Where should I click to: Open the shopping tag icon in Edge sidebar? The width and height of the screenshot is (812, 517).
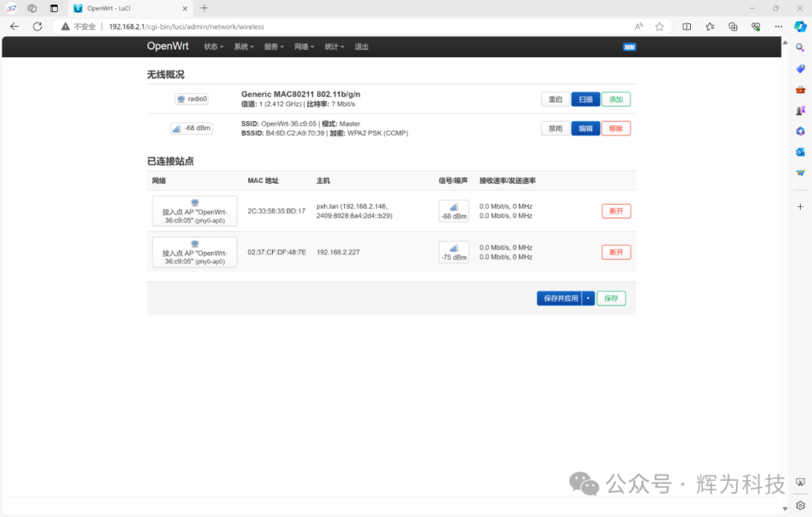tap(800, 69)
